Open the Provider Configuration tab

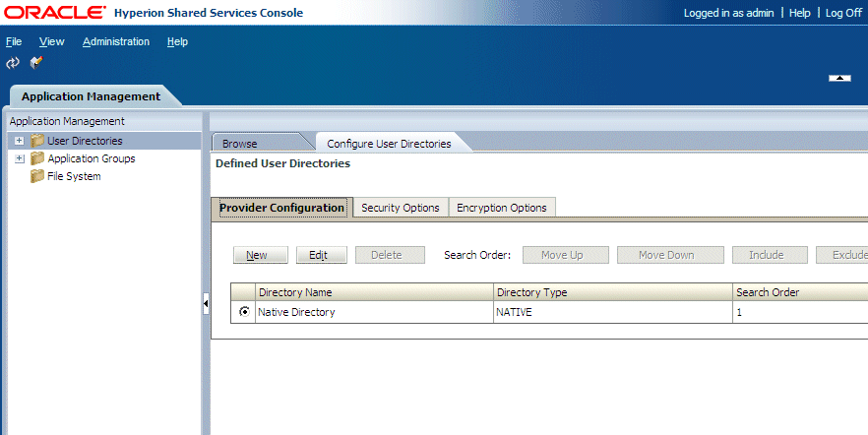[x=281, y=208]
